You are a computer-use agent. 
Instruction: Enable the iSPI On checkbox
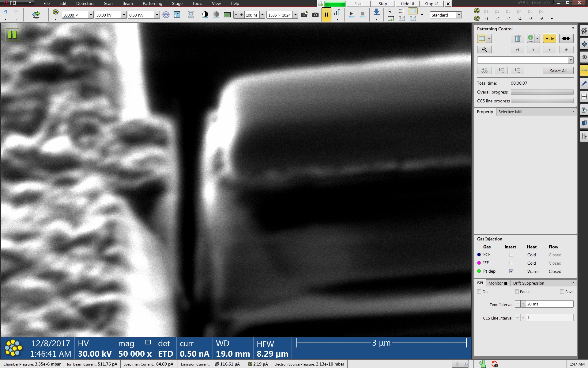[x=479, y=292]
